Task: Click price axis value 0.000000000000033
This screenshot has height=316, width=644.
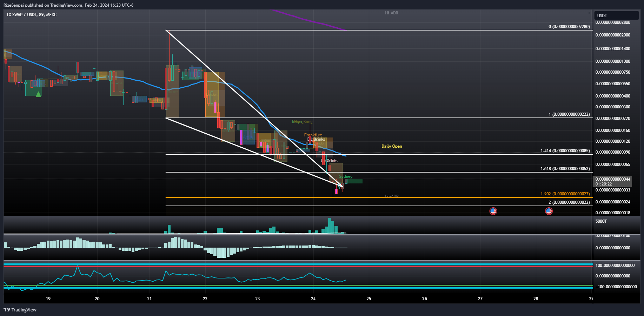Action: [x=613, y=190]
